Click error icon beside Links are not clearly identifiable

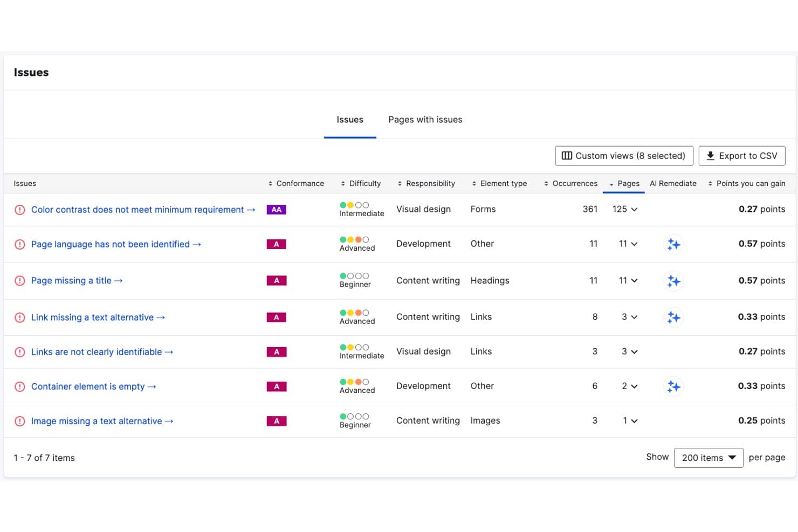(20, 352)
